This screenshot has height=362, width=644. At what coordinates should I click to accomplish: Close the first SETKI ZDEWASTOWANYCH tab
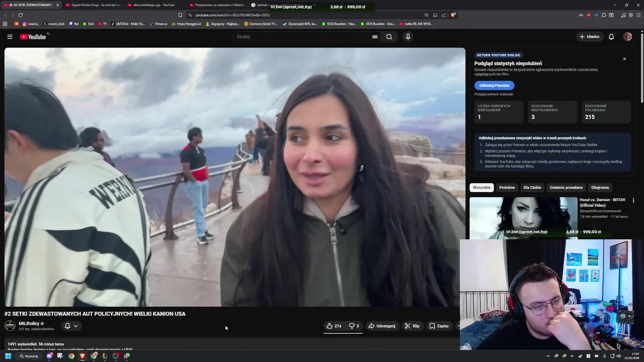[x=57, y=5]
